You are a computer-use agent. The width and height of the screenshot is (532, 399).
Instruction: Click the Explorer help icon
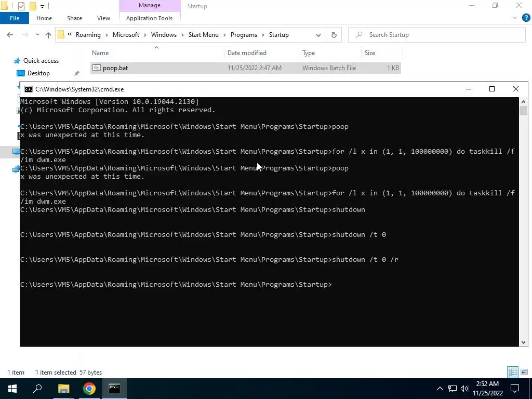(526, 18)
